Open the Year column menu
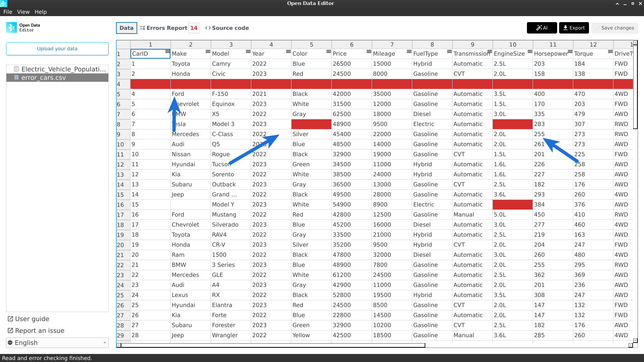This screenshot has width=644, height=362. (x=288, y=52)
